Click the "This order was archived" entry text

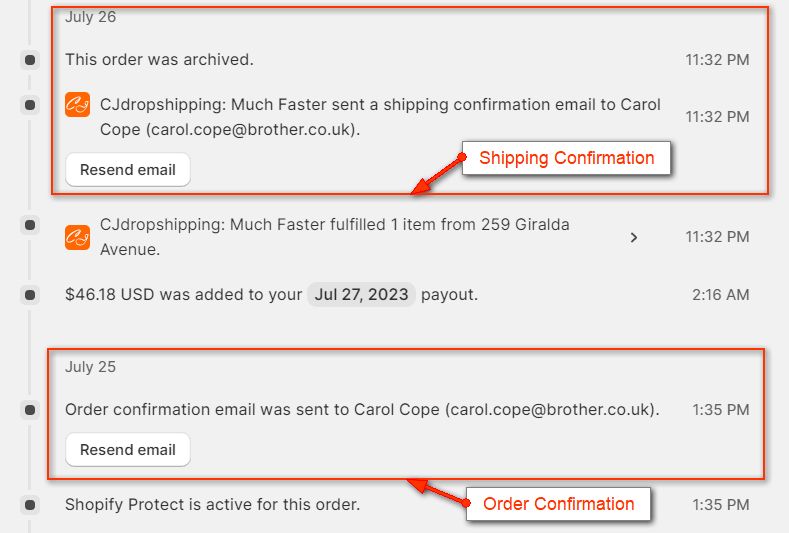(x=159, y=60)
